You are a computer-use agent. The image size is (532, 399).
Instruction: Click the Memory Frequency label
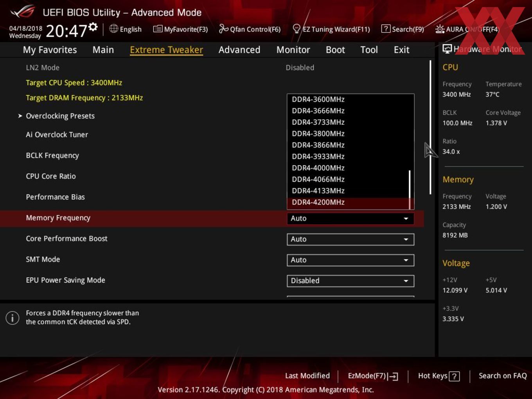tap(58, 218)
